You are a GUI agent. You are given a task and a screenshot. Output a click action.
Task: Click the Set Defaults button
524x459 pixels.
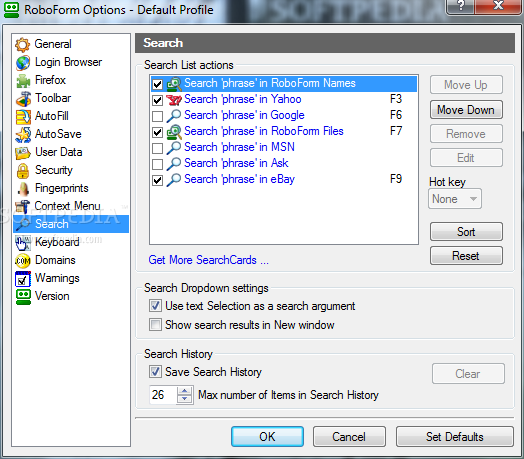click(x=454, y=437)
